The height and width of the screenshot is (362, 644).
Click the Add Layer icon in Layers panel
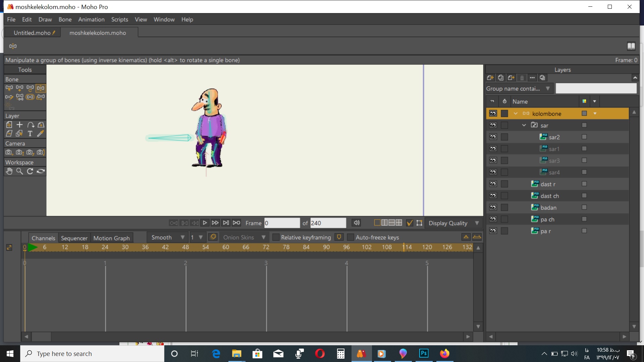(x=490, y=78)
